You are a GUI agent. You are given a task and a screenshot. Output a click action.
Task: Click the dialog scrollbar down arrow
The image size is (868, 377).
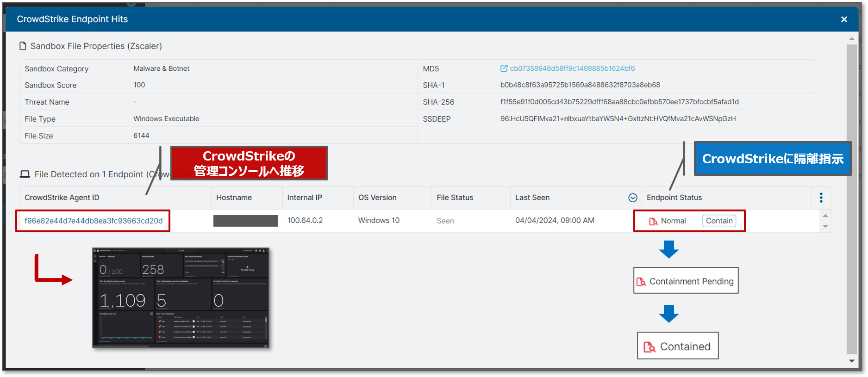click(x=852, y=361)
